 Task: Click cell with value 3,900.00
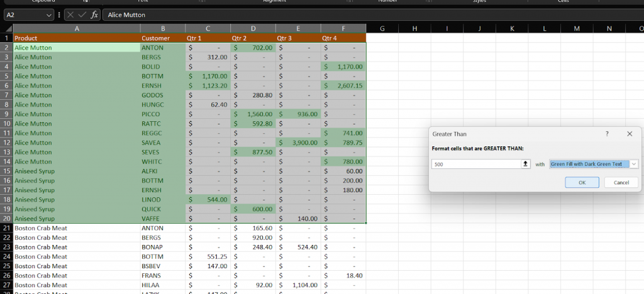(298, 143)
